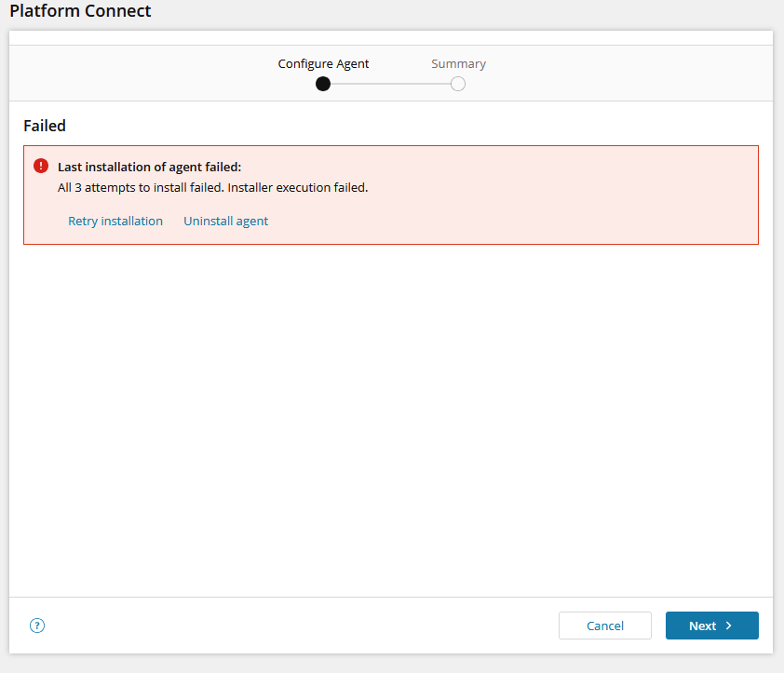Click the Retry installation link
Screen dimensions: 784x673
(x=115, y=221)
